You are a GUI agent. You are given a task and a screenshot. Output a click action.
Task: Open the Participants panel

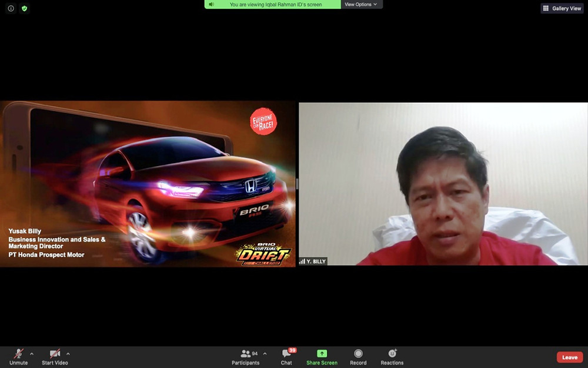(x=246, y=357)
